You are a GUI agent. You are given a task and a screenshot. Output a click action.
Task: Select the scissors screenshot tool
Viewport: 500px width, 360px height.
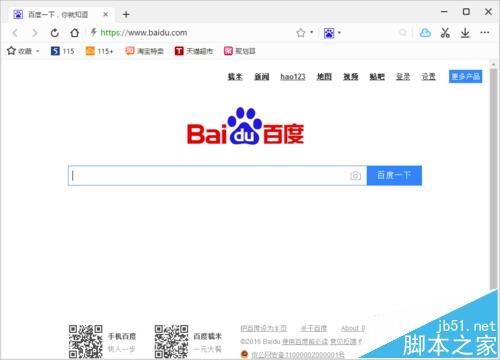tap(445, 33)
